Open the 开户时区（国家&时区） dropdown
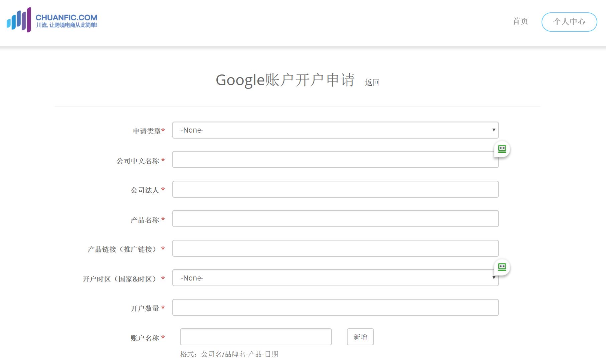 335,278
